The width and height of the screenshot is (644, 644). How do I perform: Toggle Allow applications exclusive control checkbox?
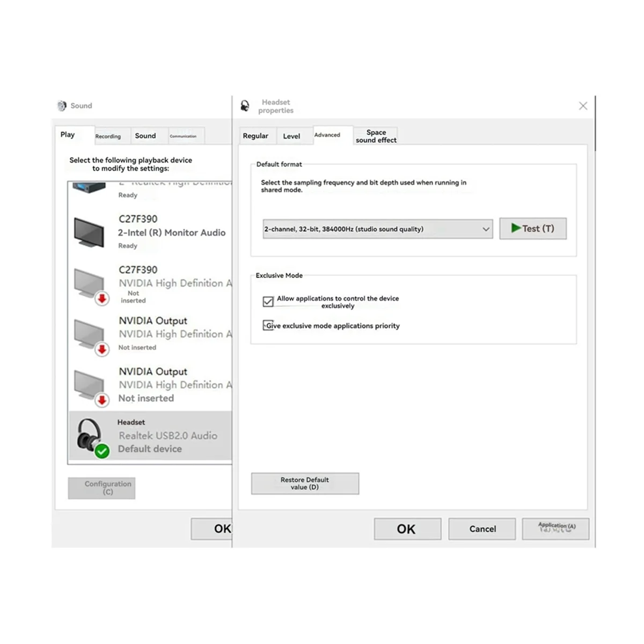[268, 302]
